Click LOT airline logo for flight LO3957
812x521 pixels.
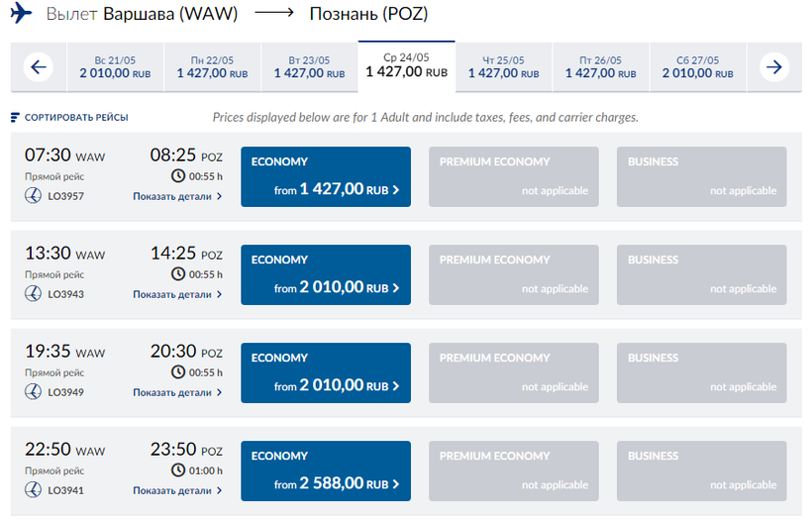(32, 196)
